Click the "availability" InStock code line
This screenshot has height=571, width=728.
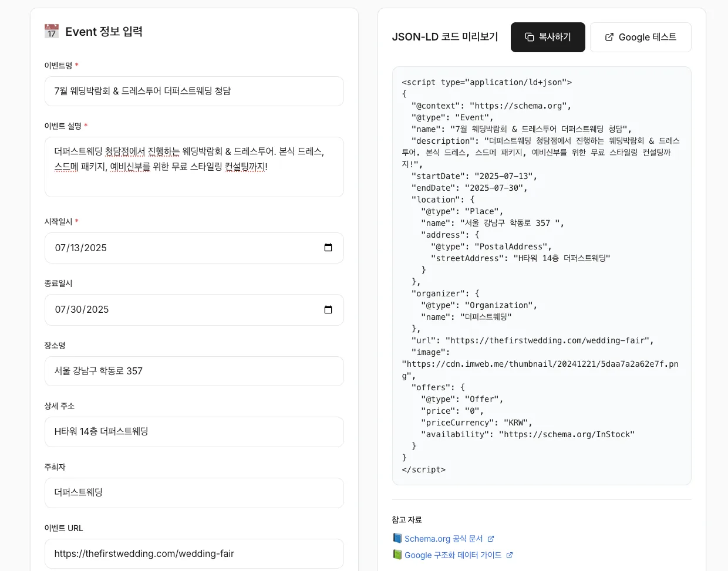click(x=528, y=434)
